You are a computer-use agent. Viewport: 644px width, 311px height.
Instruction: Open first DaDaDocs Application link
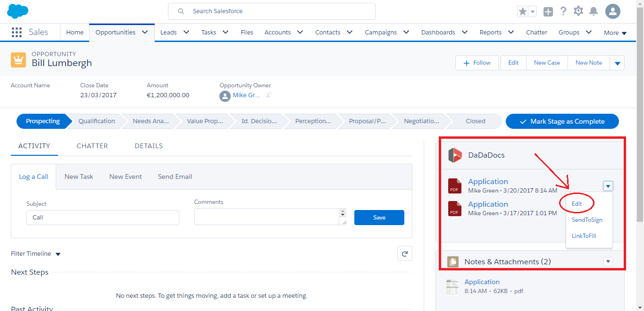(488, 181)
